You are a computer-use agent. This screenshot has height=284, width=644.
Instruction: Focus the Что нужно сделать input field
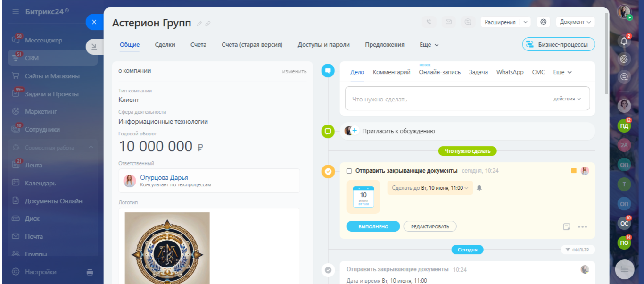(467, 99)
